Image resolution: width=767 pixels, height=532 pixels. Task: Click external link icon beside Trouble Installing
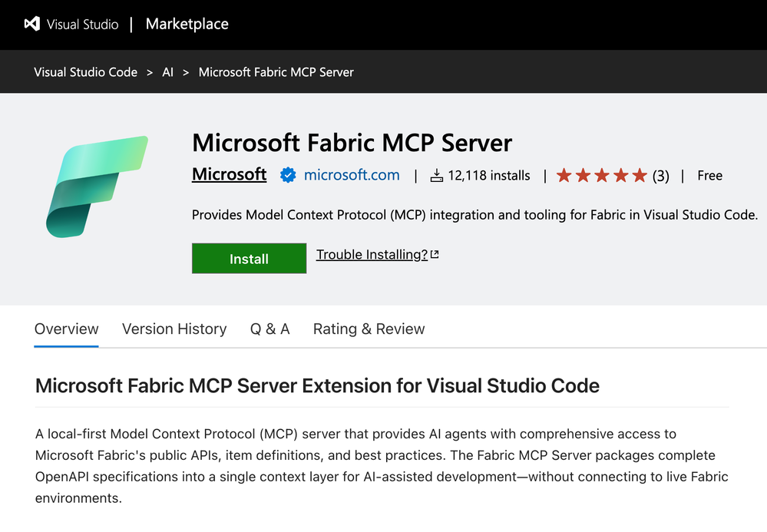tap(435, 254)
